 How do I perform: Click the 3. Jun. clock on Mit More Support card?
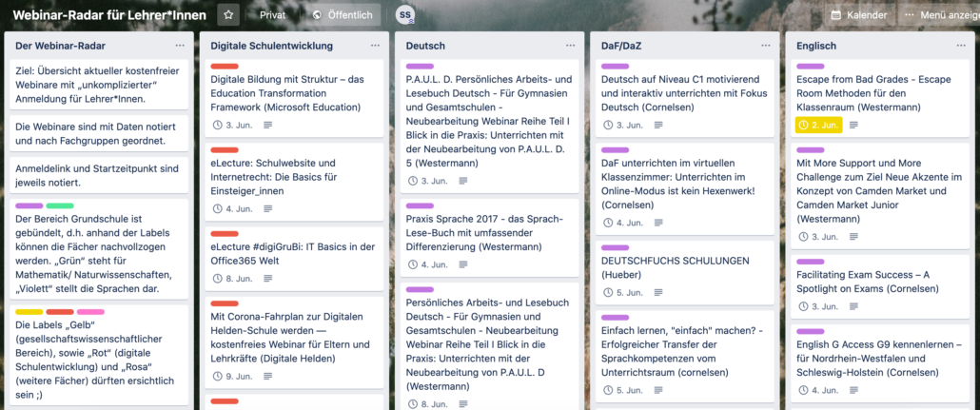804,237
